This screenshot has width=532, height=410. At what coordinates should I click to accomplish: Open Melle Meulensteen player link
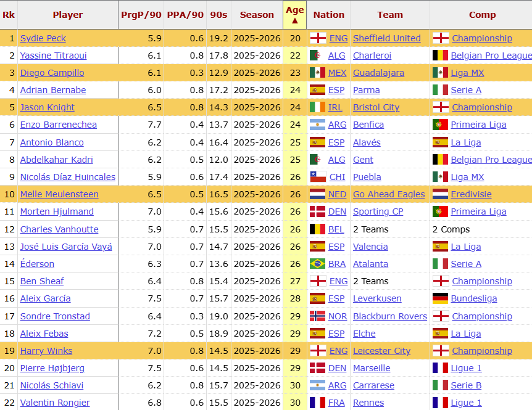(x=59, y=194)
